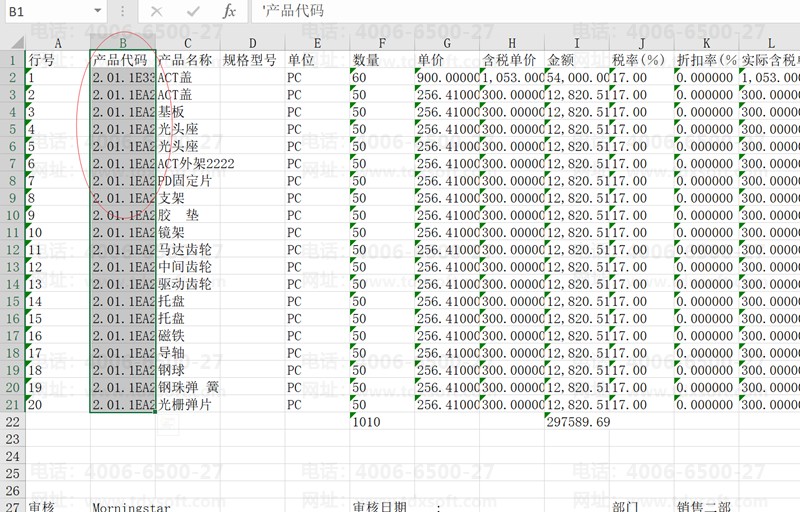Screen dimensions: 800x512
Task: Select row 1 header
Action: click(12, 60)
